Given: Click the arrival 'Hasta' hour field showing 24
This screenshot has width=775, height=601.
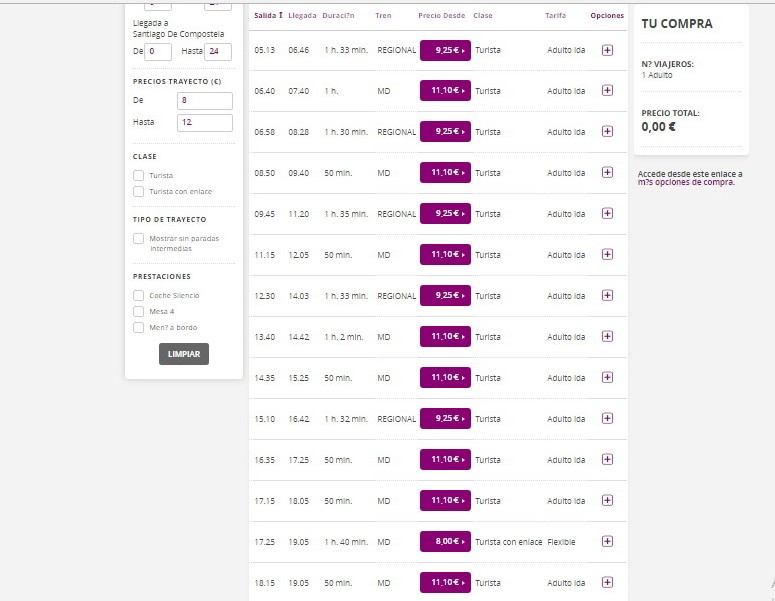Looking at the screenshot, I should click(x=218, y=52).
